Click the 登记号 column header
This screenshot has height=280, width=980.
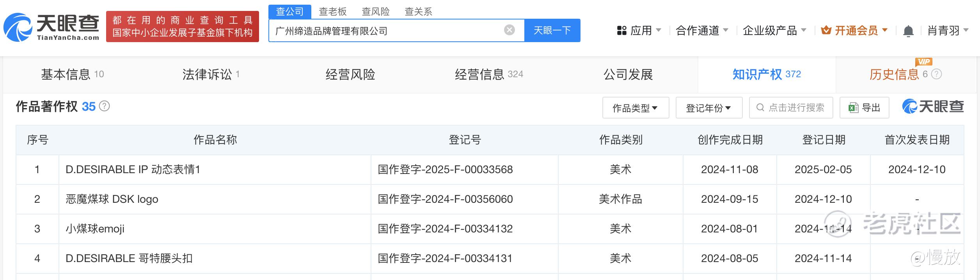(x=465, y=140)
